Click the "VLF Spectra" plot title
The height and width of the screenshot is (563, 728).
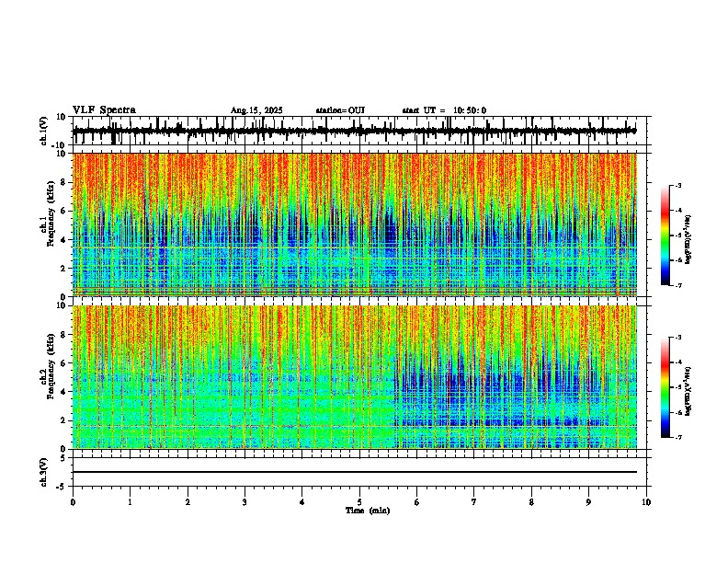point(104,110)
